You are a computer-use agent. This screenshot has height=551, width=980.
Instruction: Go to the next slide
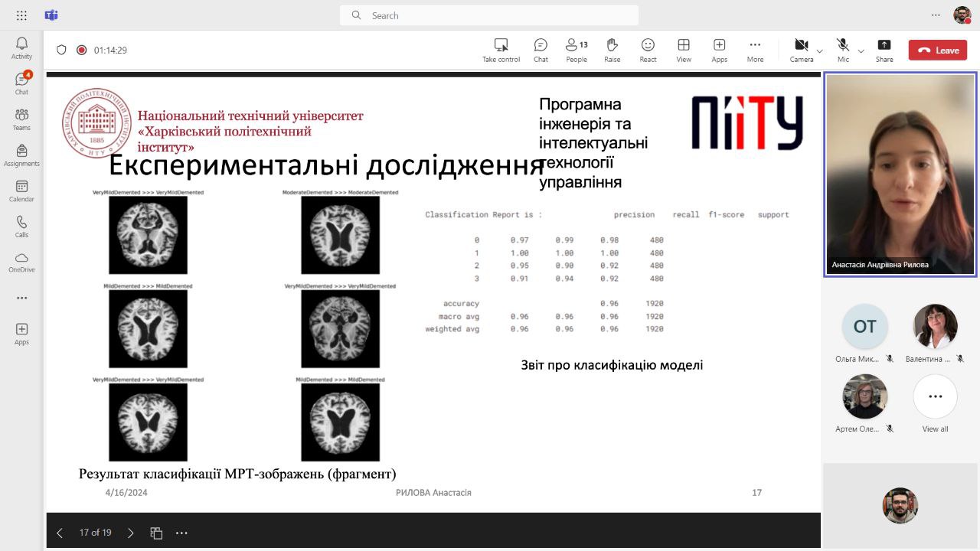[x=130, y=533]
